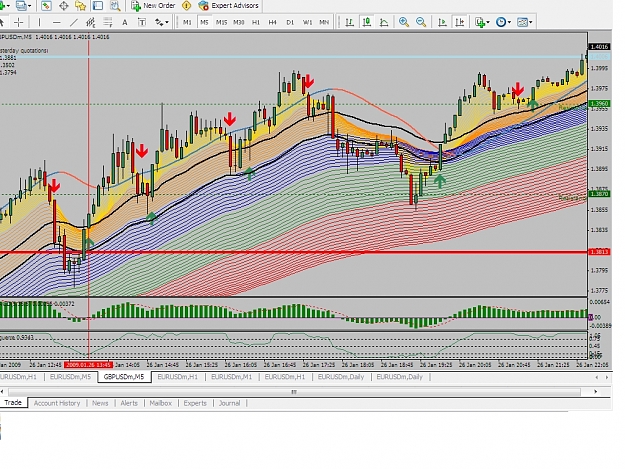The width and height of the screenshot is (625, 469).
Task: Switch chart to line chart type
Action: tap(384, 22)
